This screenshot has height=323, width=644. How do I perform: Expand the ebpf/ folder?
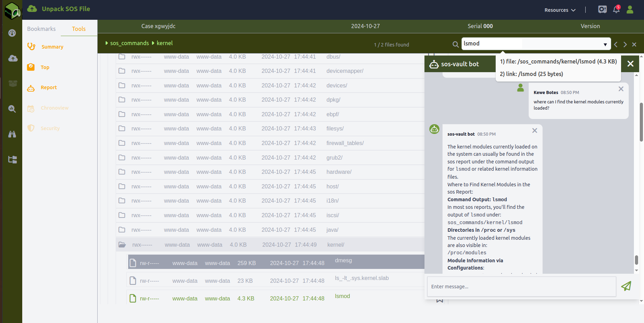(x=333, y=114)
